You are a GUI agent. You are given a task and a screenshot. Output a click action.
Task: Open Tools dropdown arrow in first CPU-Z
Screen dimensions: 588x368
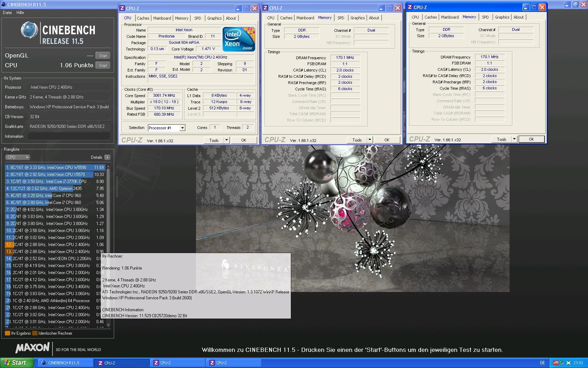click(x=226, y=140)
